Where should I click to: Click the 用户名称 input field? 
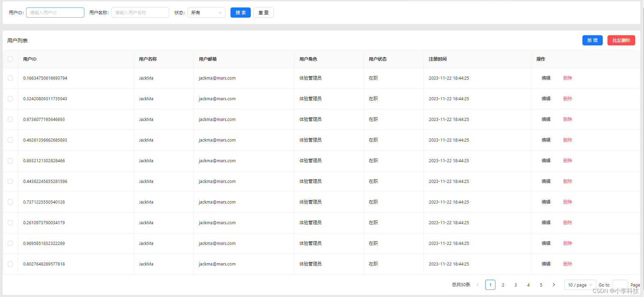140,13
